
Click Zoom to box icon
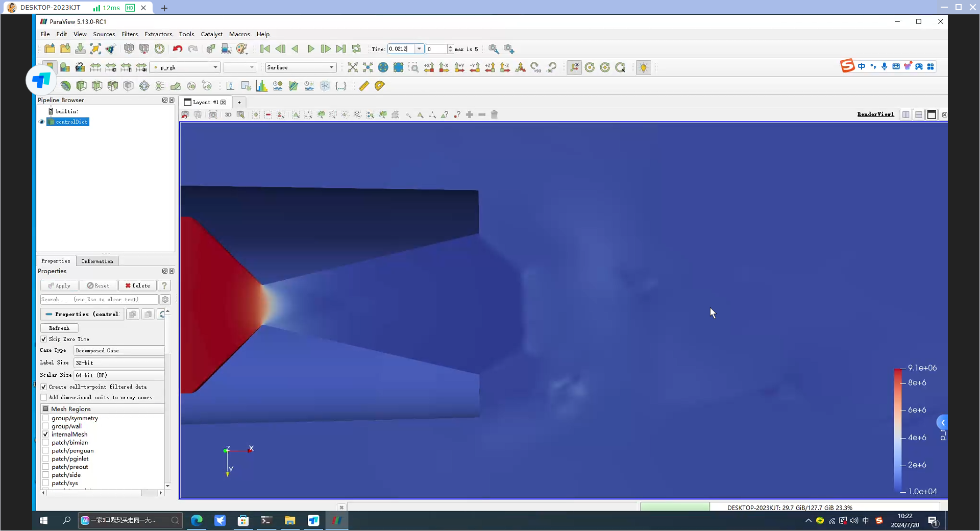pyautogui.click(x=414, y=67)
